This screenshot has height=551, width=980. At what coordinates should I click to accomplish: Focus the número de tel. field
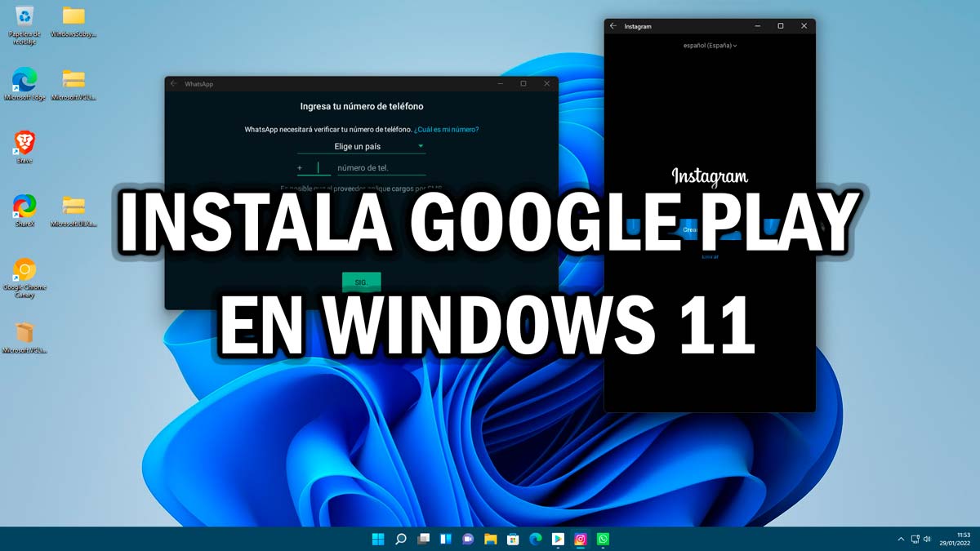381,167
